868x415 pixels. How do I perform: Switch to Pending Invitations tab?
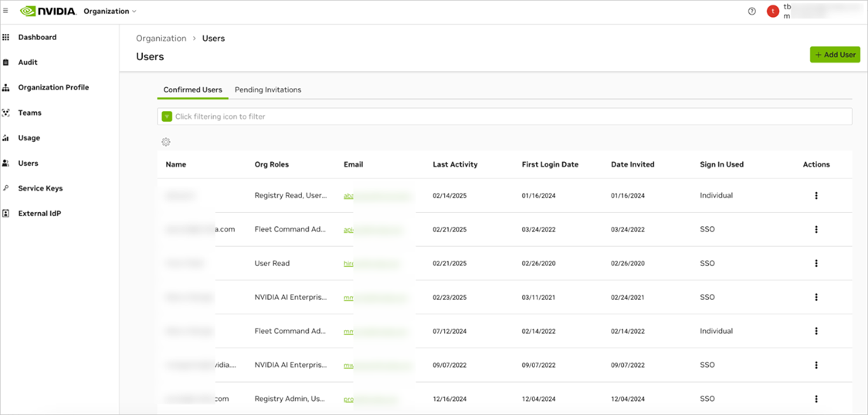268,89
